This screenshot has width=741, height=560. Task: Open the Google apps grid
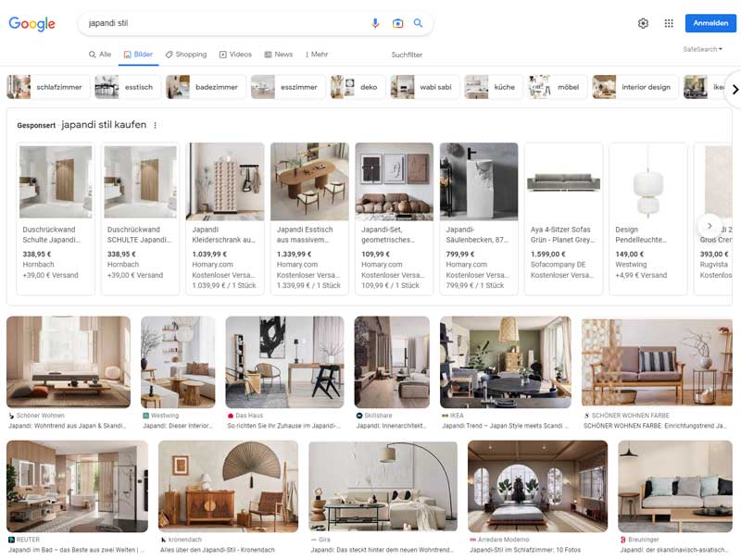(669, 23)
